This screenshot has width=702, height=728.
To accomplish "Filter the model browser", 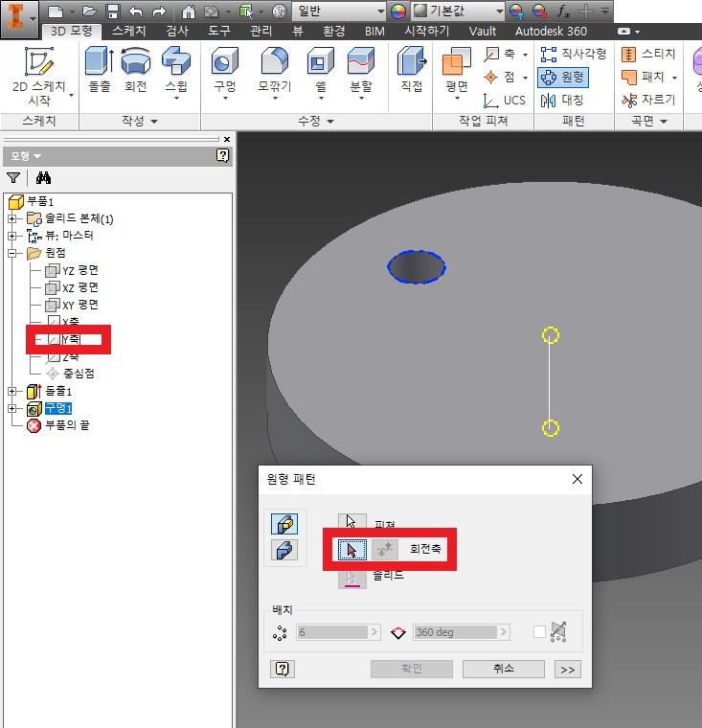I will pyautogui.click(x=13, y=177).
